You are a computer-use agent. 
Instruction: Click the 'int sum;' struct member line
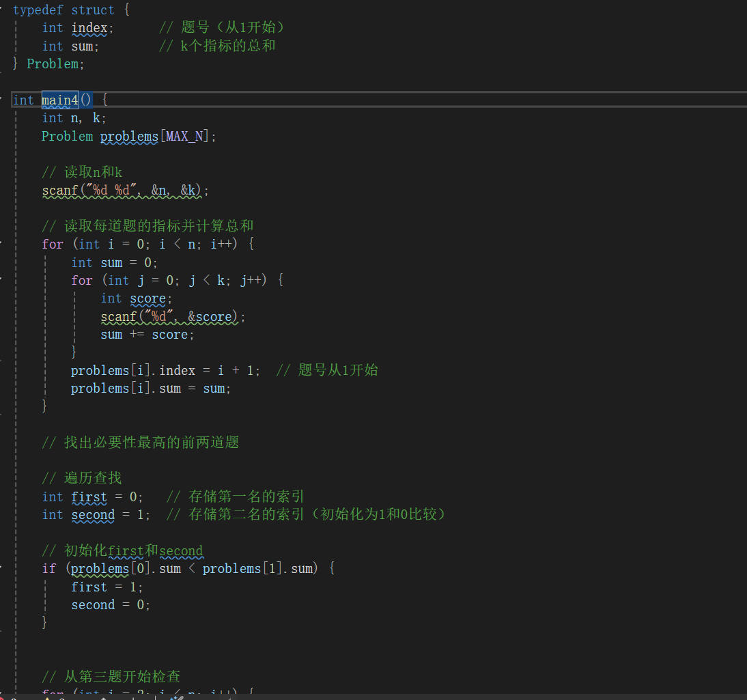pos(70,46)
